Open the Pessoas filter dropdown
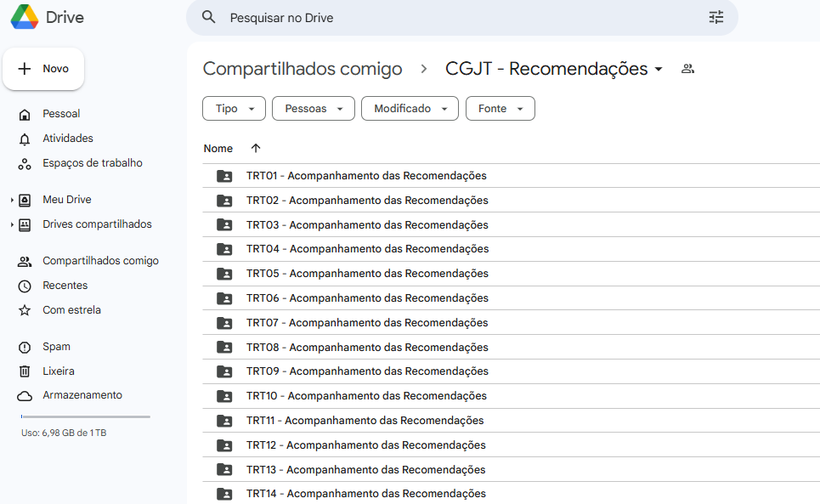 (x=314, y=109)
